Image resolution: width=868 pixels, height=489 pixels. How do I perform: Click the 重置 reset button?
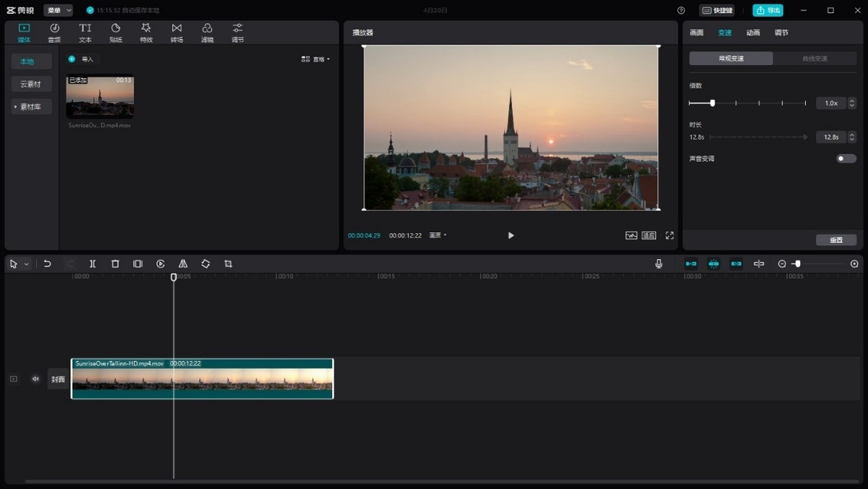tap(836, 240)
